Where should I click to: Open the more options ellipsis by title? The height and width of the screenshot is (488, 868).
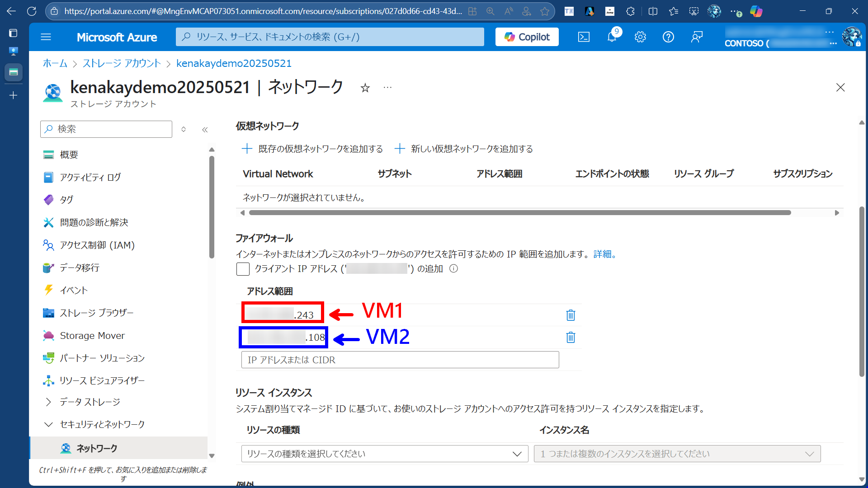pyautogui.click(x=387, y=87)
